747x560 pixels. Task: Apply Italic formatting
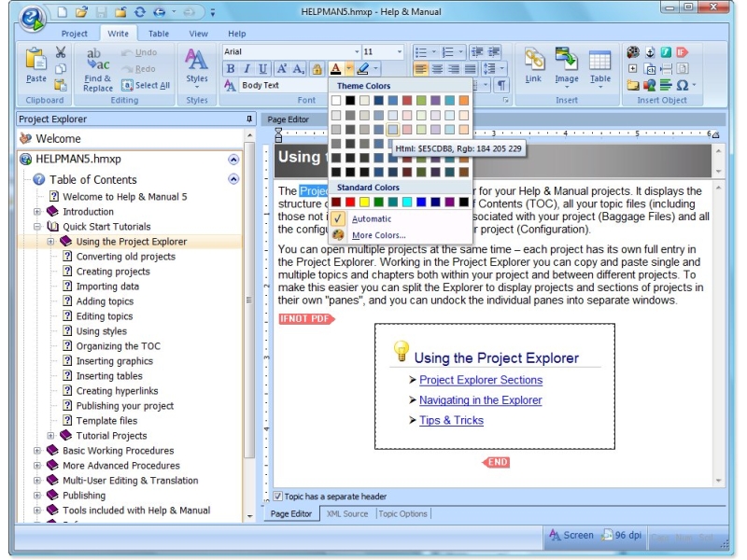[247, 69]
